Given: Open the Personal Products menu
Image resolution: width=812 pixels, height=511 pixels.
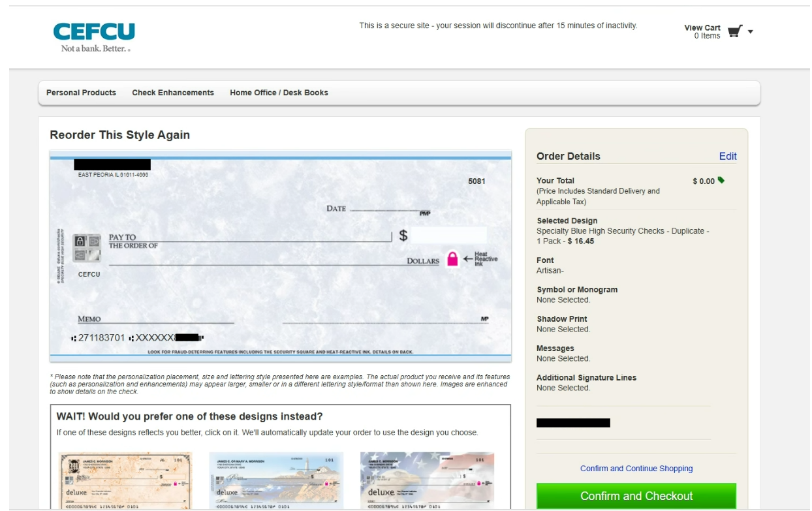Looking at the screenshot, I should pos(81,93).
